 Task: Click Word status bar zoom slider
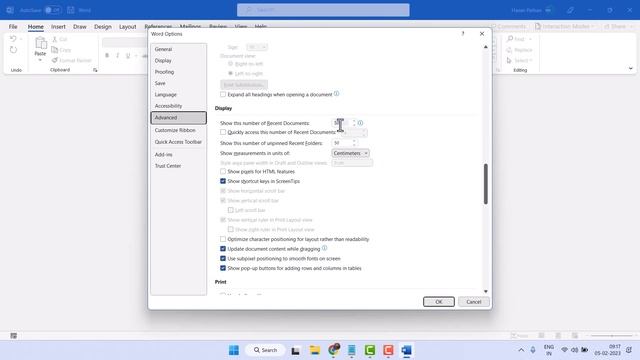611,336
